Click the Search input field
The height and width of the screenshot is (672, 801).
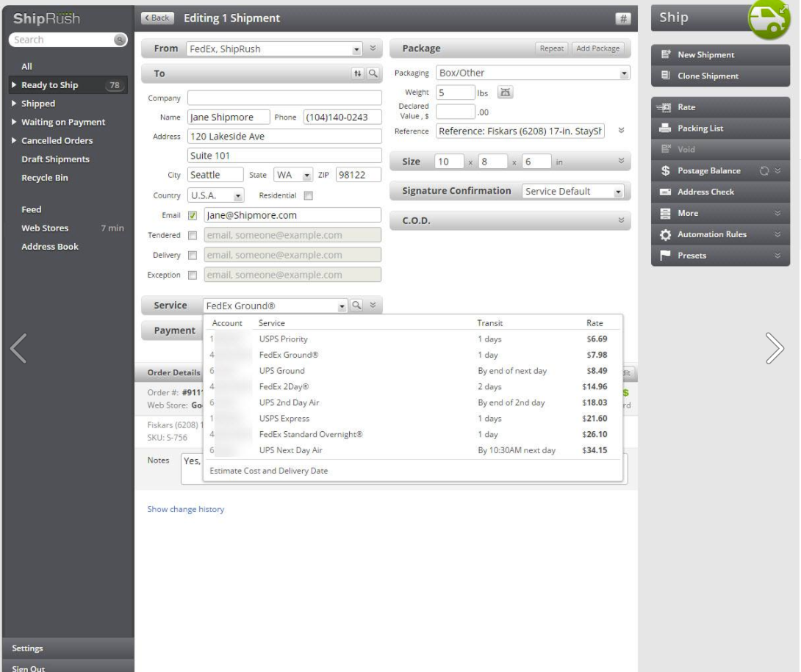point(61,40)
